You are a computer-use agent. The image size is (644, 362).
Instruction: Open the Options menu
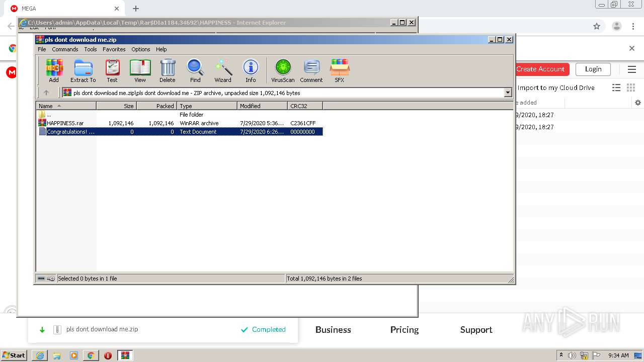click(x=141, y=49)
